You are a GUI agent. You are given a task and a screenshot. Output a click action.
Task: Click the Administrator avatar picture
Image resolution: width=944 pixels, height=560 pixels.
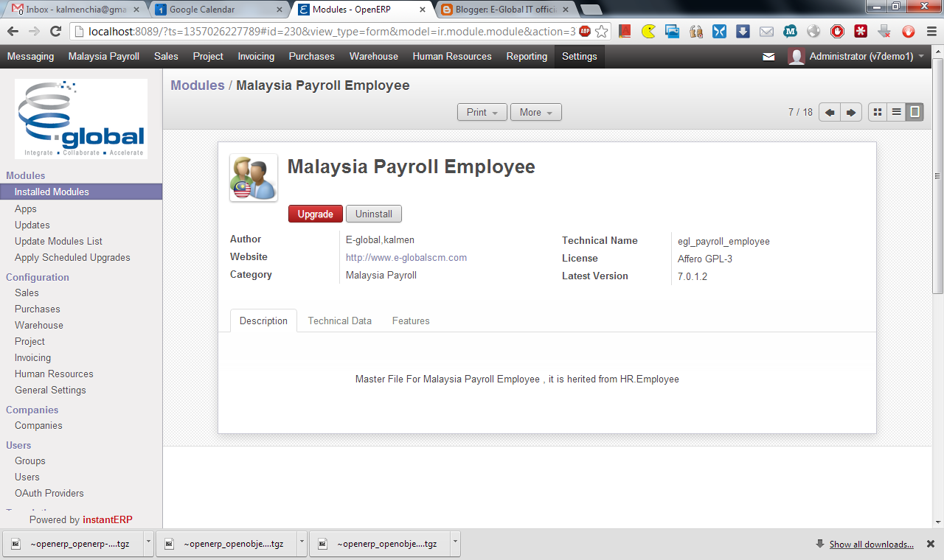(x=796, y=57)
